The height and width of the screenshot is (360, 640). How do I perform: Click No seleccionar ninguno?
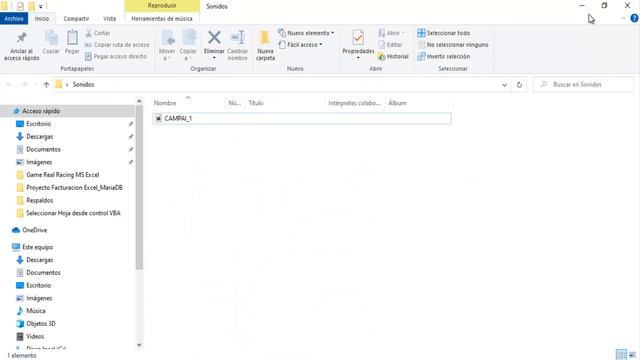tap(453, 44)
